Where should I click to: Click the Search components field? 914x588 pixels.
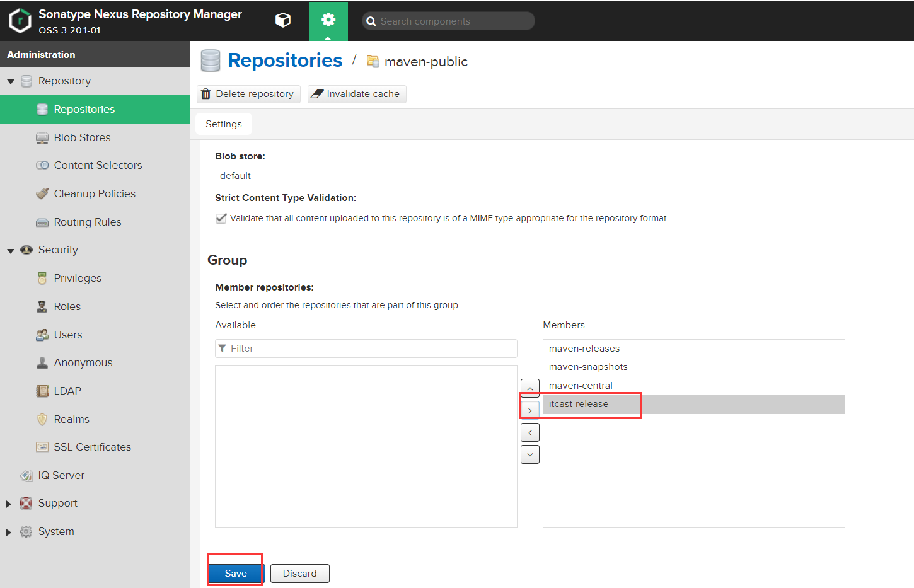click(448, 21)
